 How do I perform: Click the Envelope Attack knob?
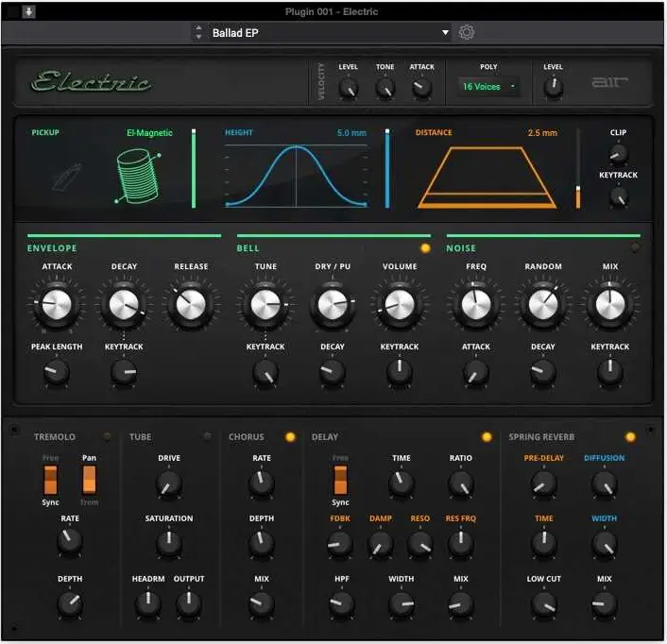(57, 304)
